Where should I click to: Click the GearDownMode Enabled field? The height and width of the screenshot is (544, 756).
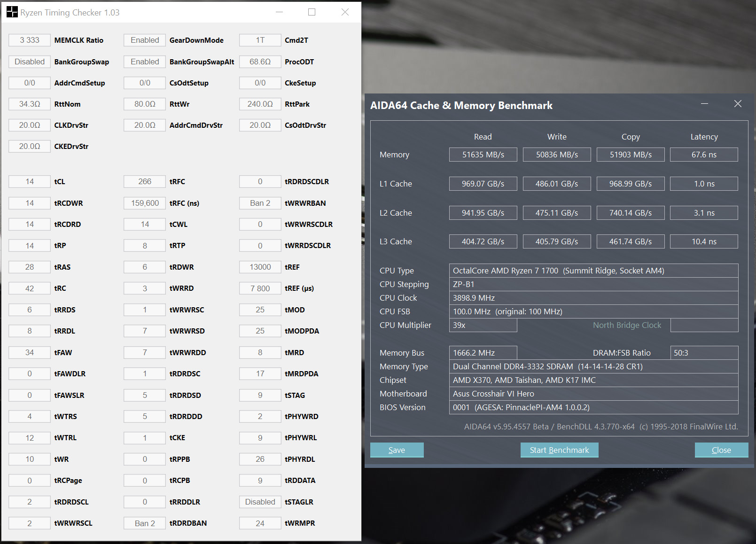(x=145, y=40)
